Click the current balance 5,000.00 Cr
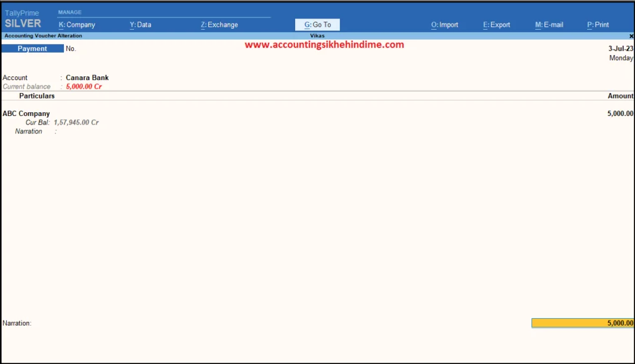 pyautogui.click(x=84, y=87)
